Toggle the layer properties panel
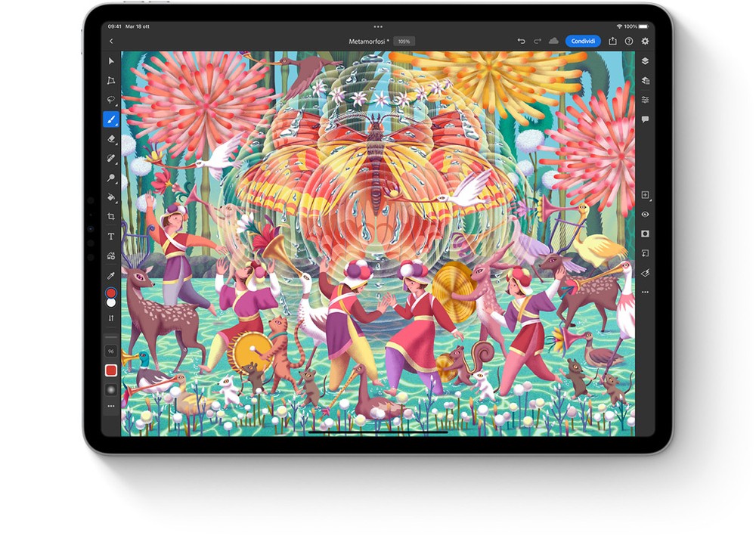The height and width of the screenshot is (545, 756). (x=645, y=100)
